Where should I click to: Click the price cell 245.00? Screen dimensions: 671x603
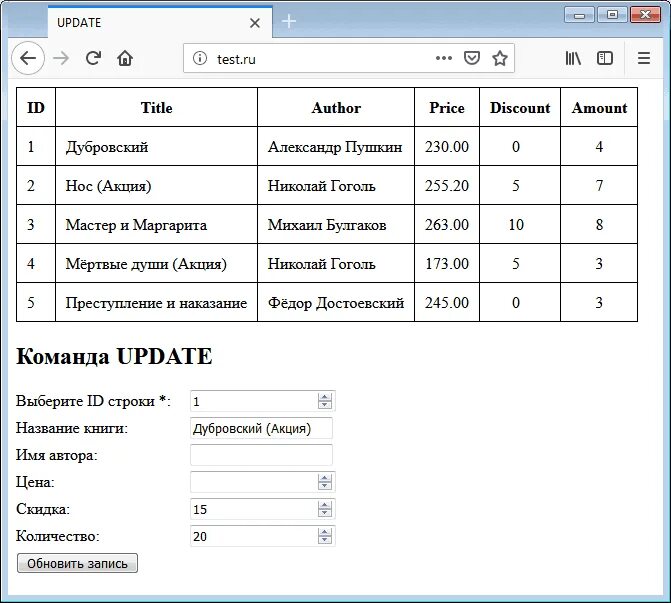tap(447, 302)
